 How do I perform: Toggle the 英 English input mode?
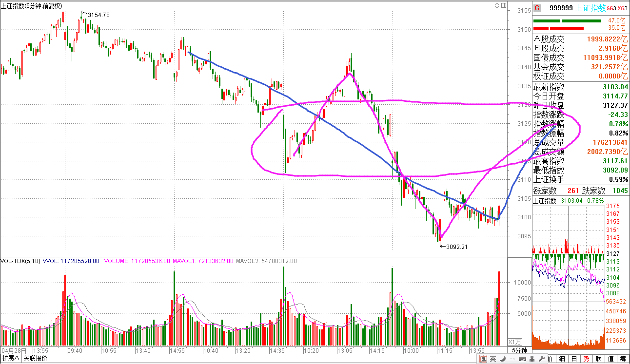coord(493,359)
